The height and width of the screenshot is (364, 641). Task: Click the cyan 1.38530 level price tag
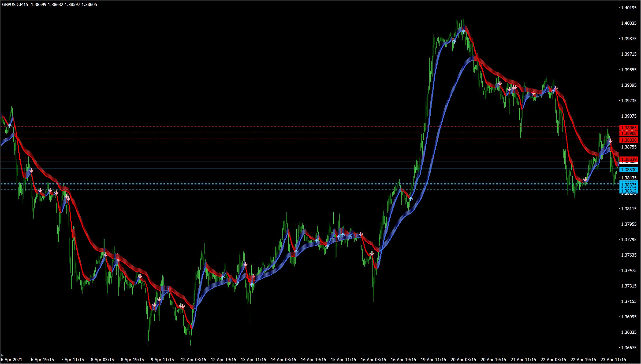pyautogui.click(x=629, y=170)
